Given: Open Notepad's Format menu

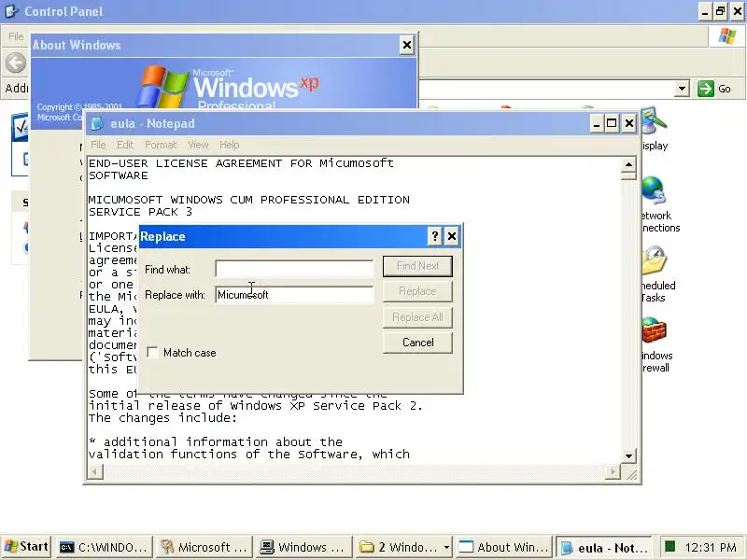Looking at the screenshot, I should click(x=161, y=145).
